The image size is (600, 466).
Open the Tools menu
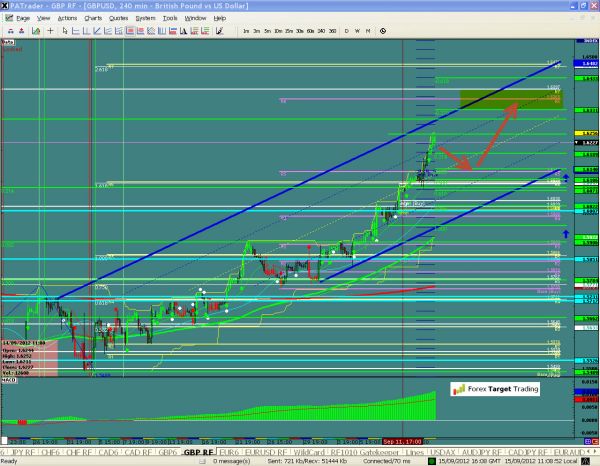(x=172, y=18)
